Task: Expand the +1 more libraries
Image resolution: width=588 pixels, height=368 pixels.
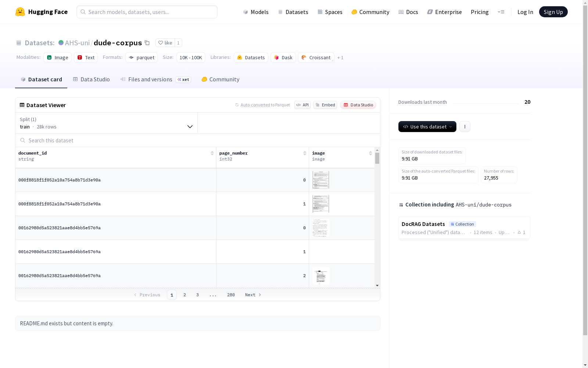Action: pos(340,57)
